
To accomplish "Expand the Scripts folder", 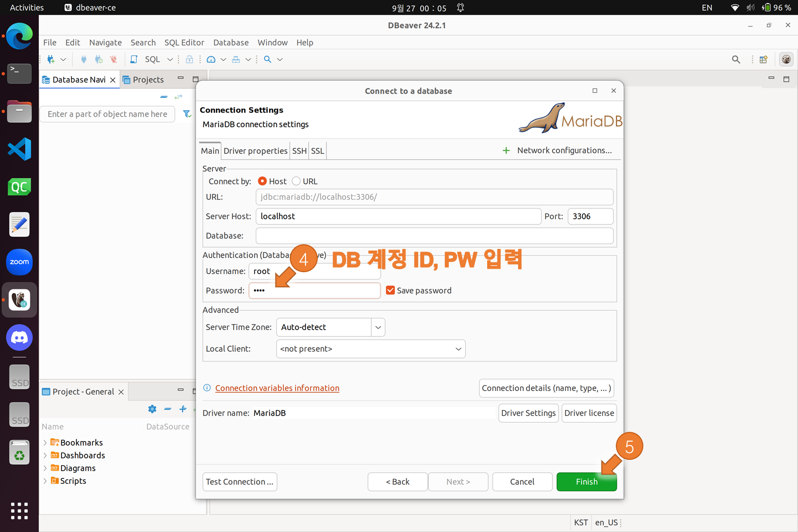I will coord(45,481).
